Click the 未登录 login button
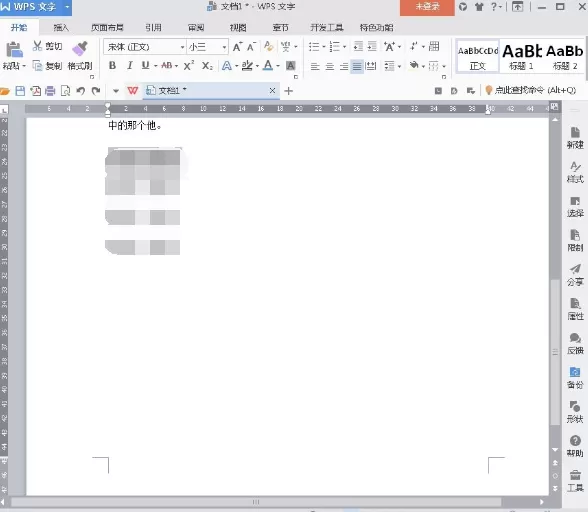 (x=427, y=7)
